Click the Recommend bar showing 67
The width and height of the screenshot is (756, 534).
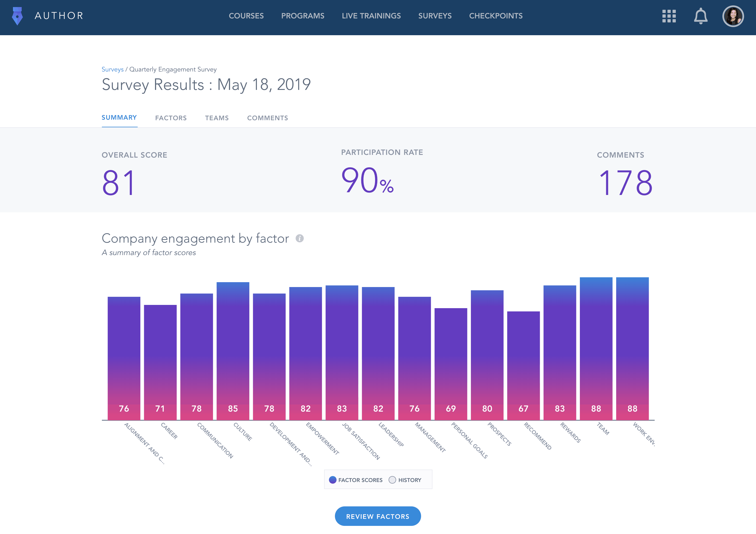tap(523, 365)
